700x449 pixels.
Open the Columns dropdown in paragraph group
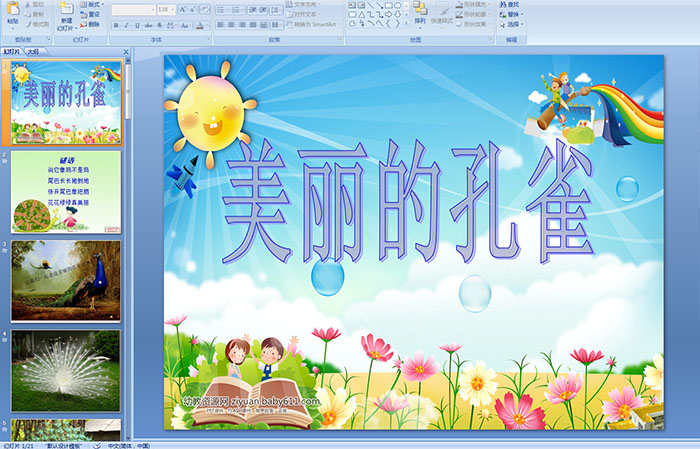(x=276, y=25)
